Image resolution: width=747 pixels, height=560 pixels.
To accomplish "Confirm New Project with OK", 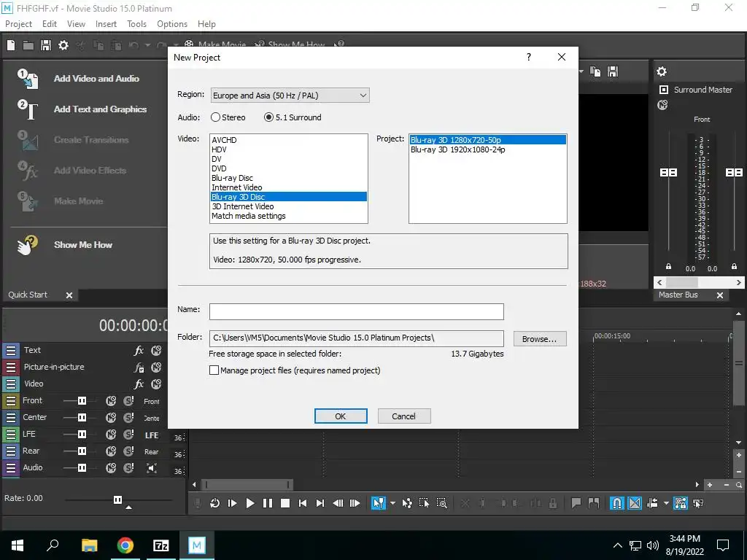I will coord(341,416).
